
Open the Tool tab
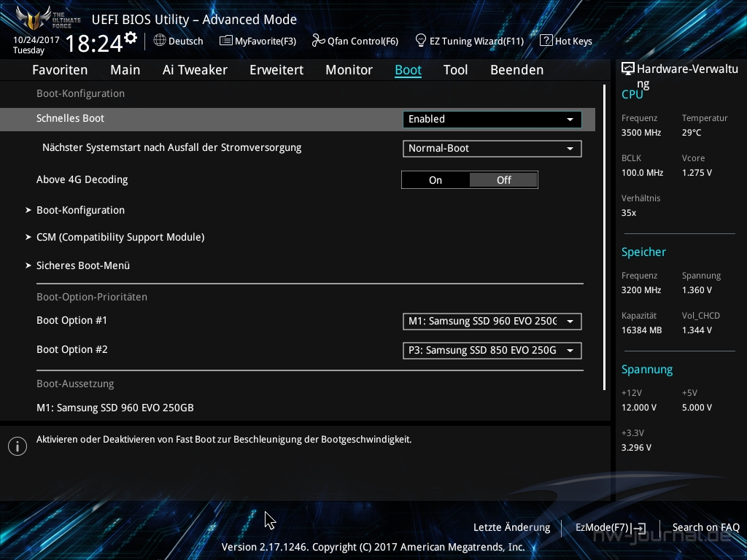[x=455, y=70]
